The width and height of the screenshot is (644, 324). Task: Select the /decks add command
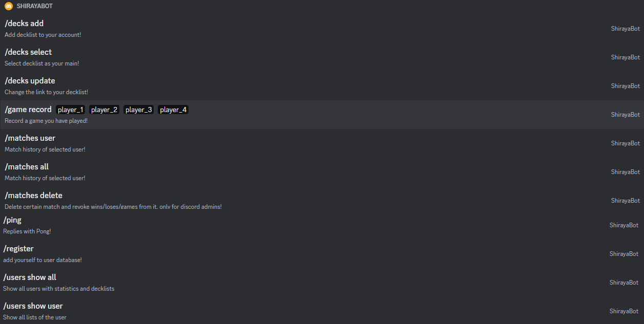[x=24, y=23]
